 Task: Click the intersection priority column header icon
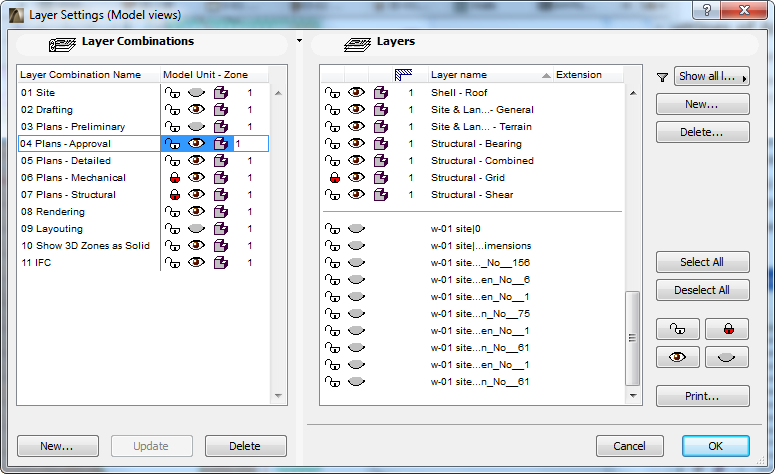[x=403, y=75]
